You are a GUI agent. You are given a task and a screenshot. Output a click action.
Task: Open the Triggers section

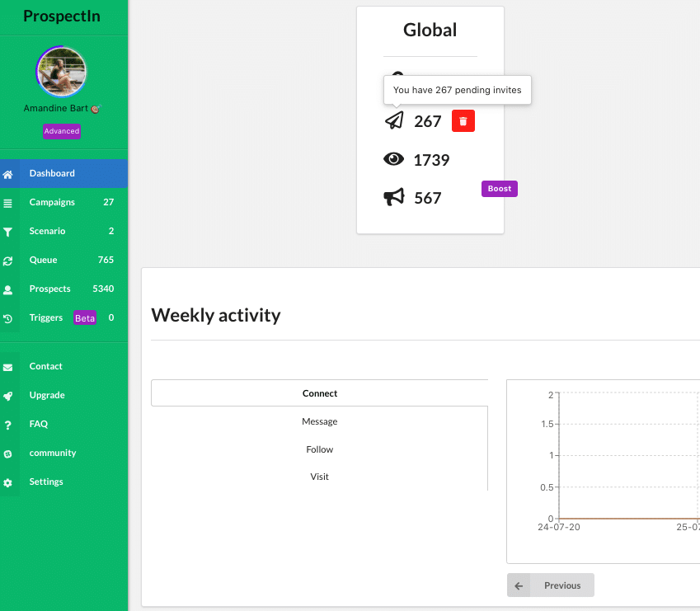pyautogui.click(x=63, y=317)
